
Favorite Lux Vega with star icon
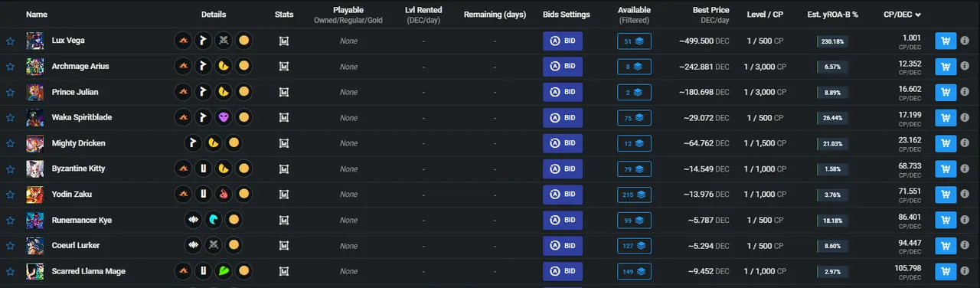coord(10,41)
